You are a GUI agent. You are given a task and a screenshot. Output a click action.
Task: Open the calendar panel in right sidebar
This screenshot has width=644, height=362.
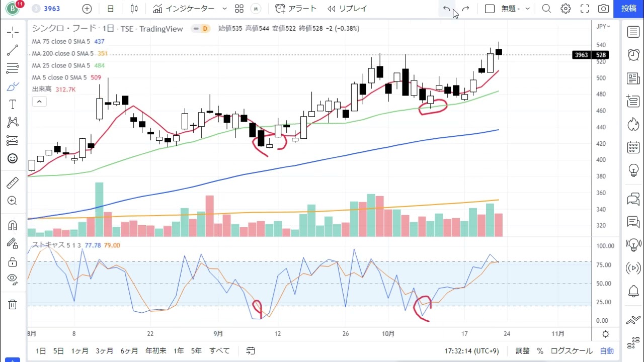tap(633, 147)
